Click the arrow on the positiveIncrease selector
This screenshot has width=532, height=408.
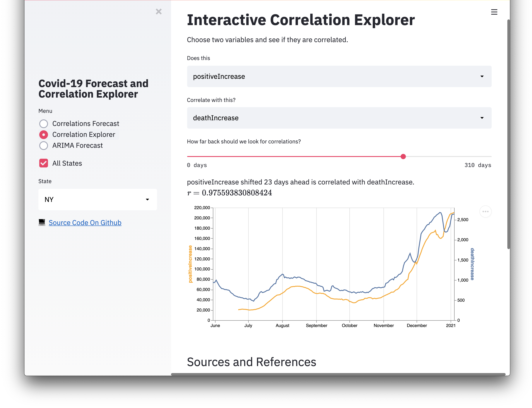tap(482, 76)
